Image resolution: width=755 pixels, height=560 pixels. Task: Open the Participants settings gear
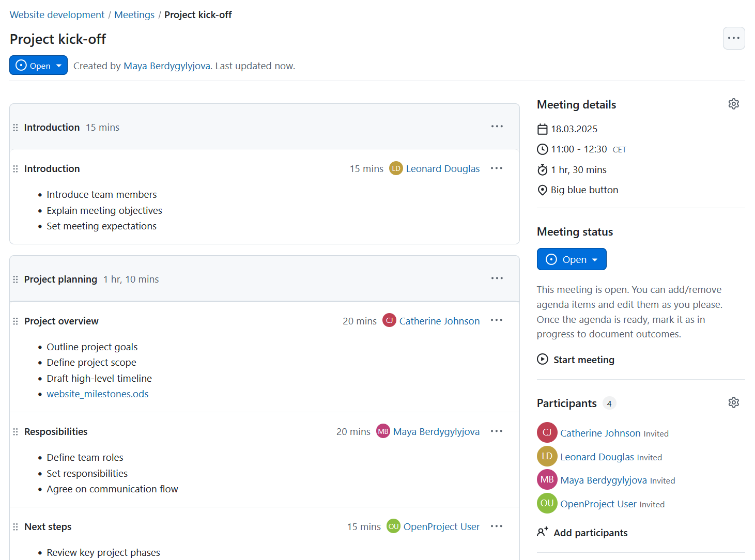coord(734,402)
